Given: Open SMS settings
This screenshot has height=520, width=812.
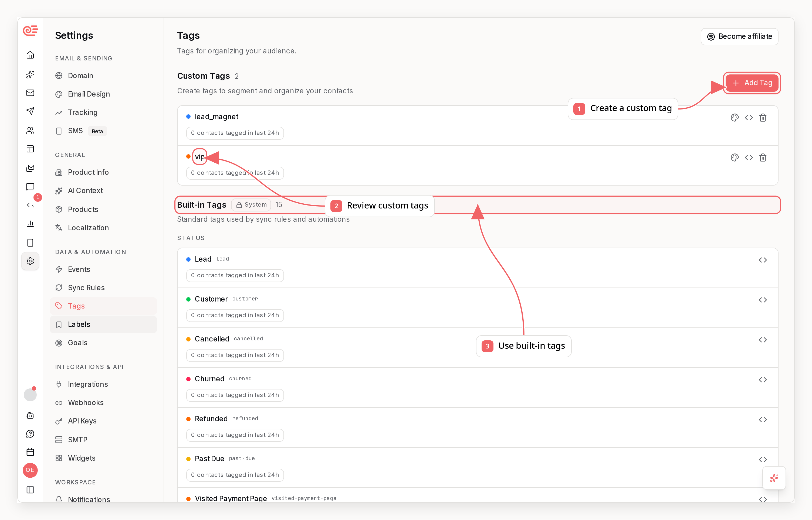Looking at the screenshot, I should (x=103, y=131).
